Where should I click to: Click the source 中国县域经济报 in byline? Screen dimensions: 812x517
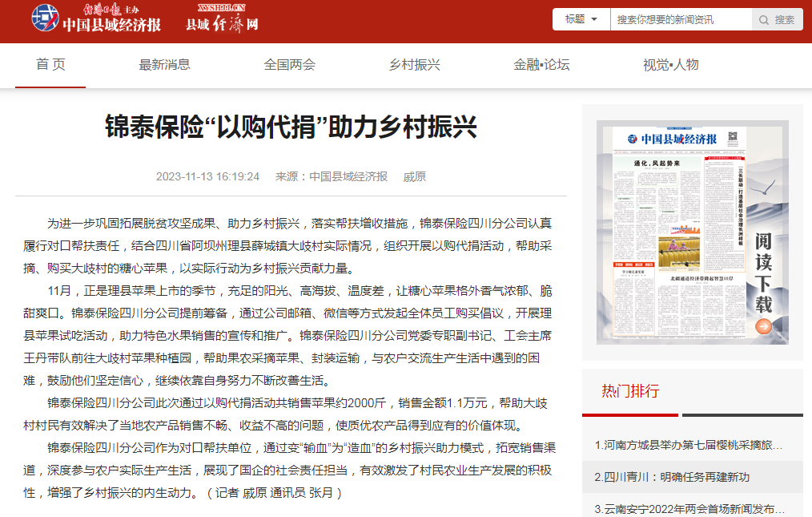click(348, 176)
